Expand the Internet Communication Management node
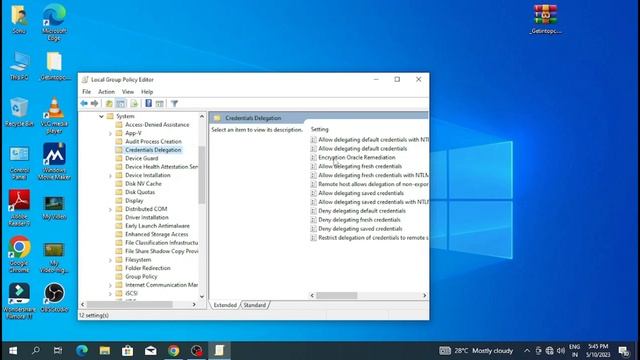This screenshot has width=640, height=360. (110, 285)
